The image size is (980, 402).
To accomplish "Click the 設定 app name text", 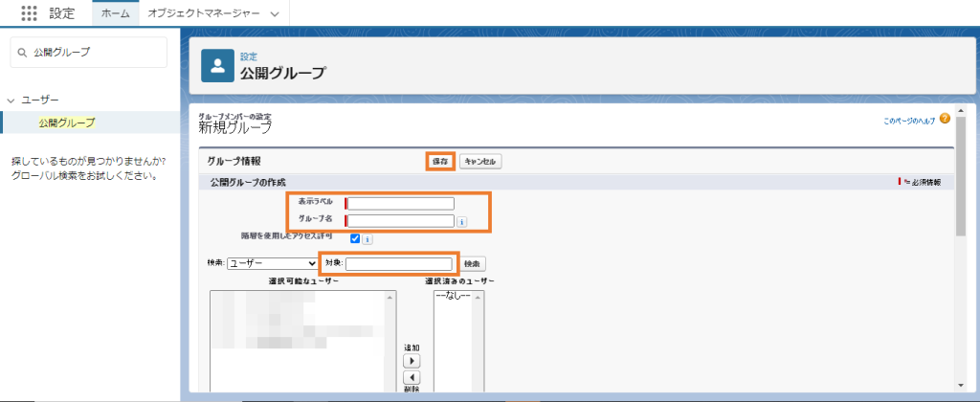I will tap(62, 13).
